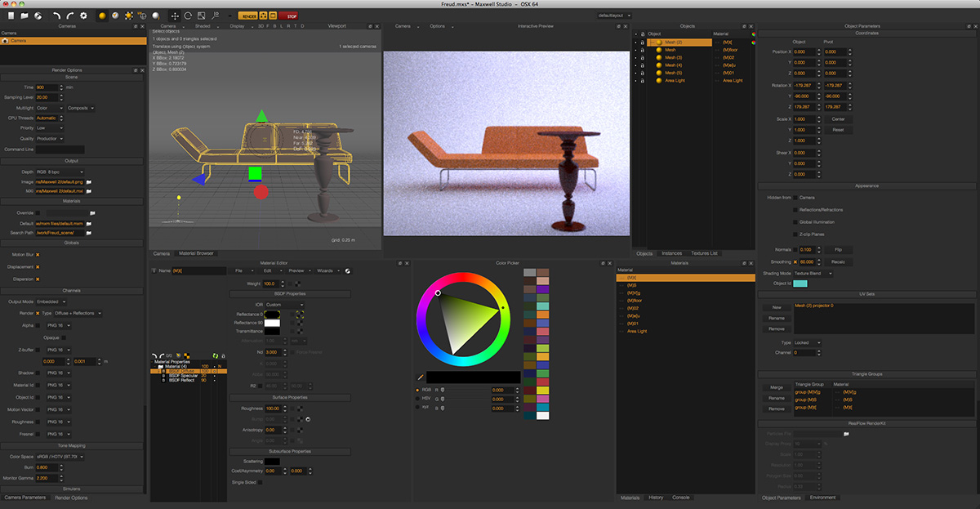
Task: Click the eyedropper in Color Picker
Action: click(x=421, y=377)
